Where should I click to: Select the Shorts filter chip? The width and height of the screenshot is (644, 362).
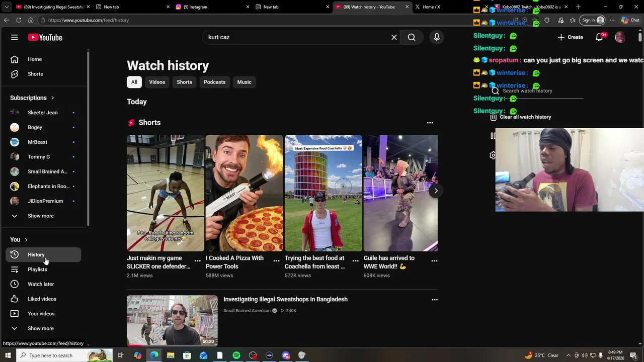pos(184,82)
